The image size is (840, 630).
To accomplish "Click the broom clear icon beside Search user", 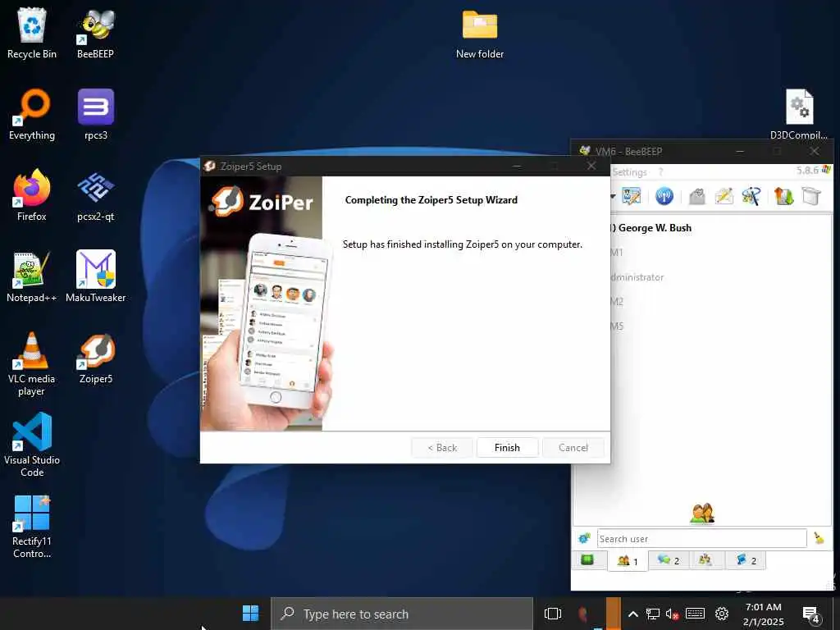I will 819,538.
